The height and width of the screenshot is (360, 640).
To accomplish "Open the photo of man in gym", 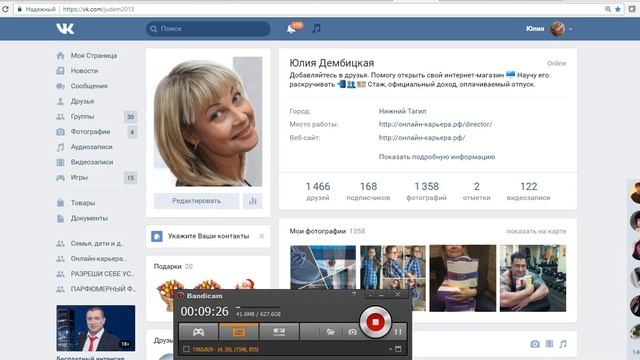I will [x=533, y=278].
